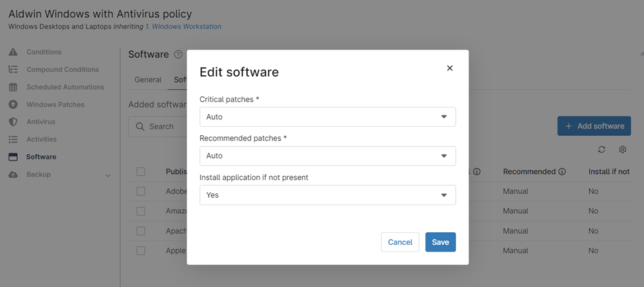Click the refresh table icon

coord(602,150)
